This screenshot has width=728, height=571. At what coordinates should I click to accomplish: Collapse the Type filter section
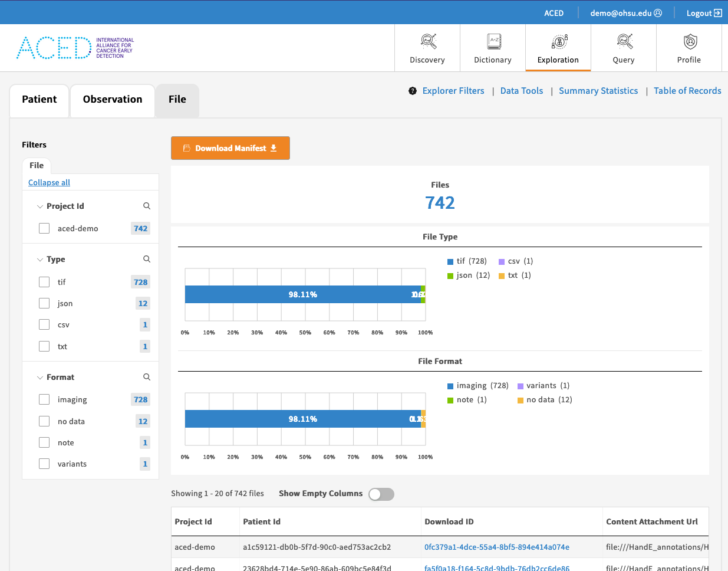(x=40, y=260)
